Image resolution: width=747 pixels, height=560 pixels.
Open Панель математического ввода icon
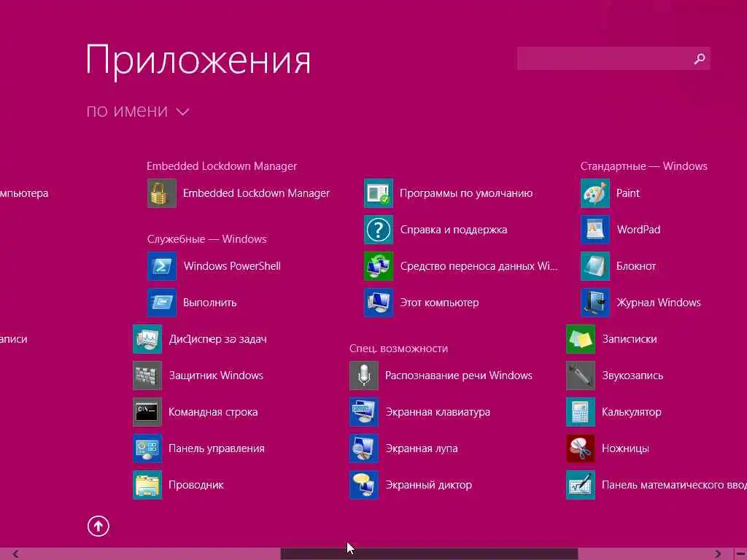point(580,485)
